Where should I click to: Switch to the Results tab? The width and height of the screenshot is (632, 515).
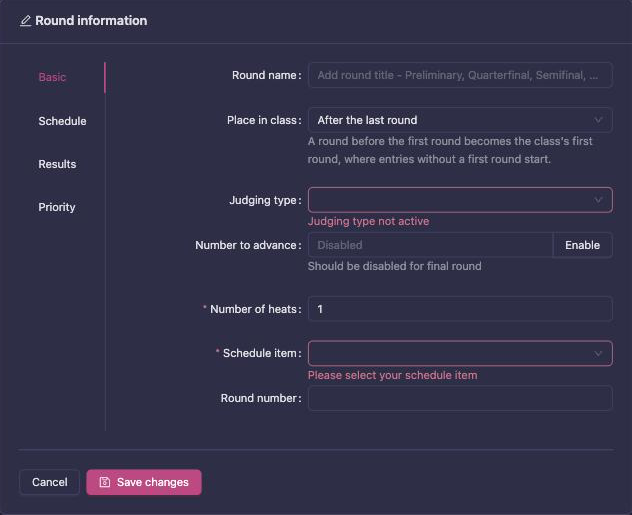coord(57,164)
